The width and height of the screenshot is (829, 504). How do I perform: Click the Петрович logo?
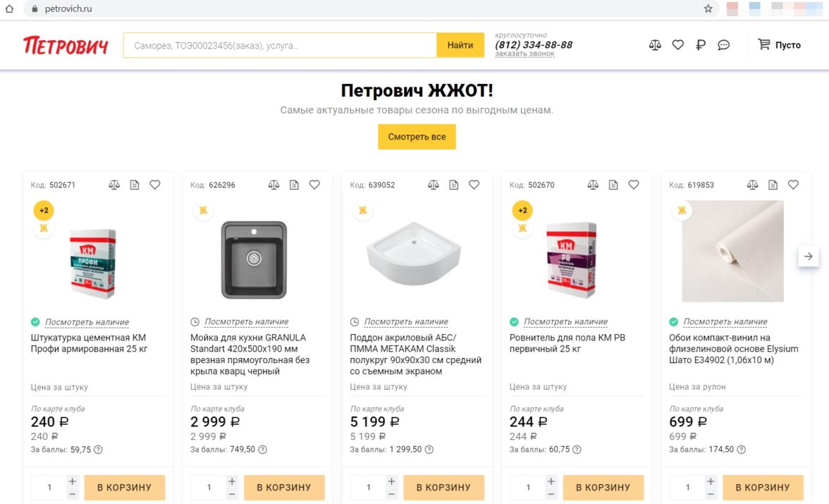66,45
